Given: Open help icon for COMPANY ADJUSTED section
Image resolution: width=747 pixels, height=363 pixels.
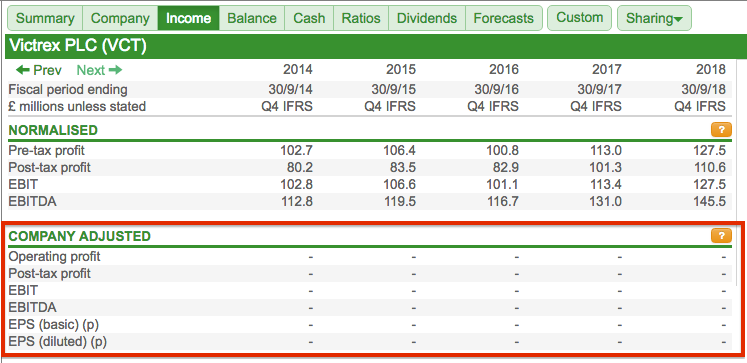Looking at the screenshot, I should (x=721, y=236).
